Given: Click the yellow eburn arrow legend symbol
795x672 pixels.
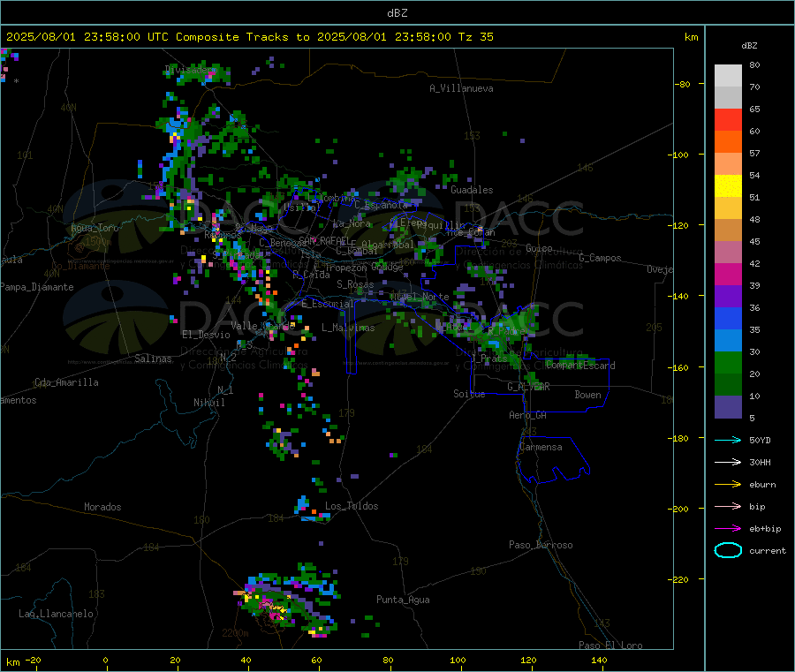Looking at the screenshot, I should pyautogui.click(x=728, y=484).
